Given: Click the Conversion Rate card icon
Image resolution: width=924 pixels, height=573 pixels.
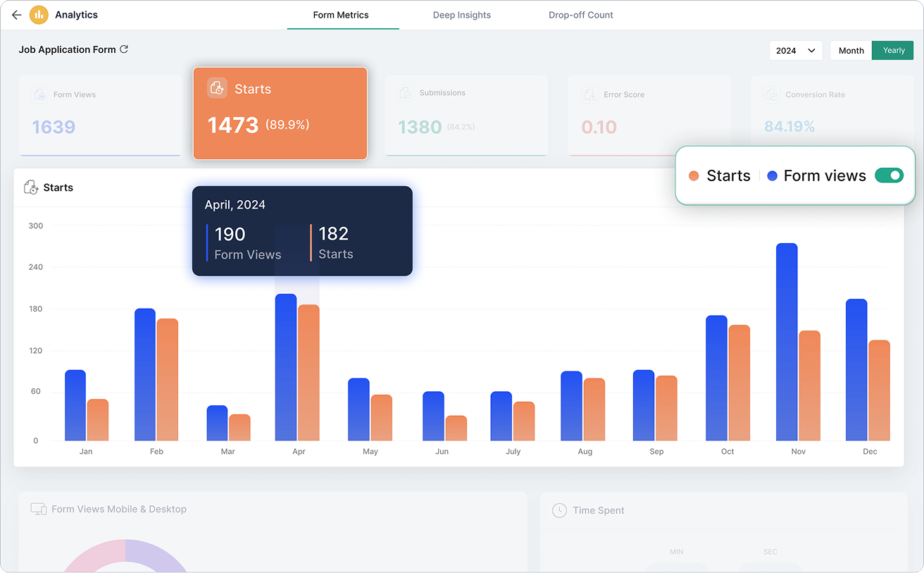Looking at the screenshot, I should click(772, 94).
